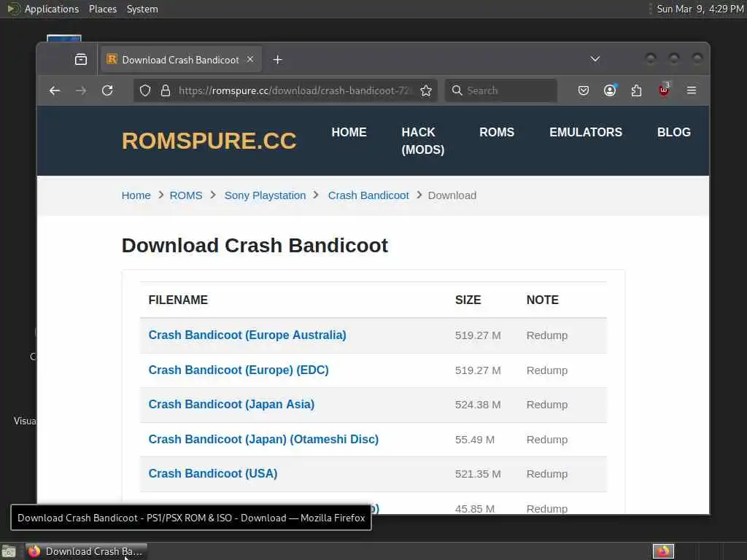
Task: Download Crash Bandicoot (Europe Australia)
Action: click(x=247, y=335)
